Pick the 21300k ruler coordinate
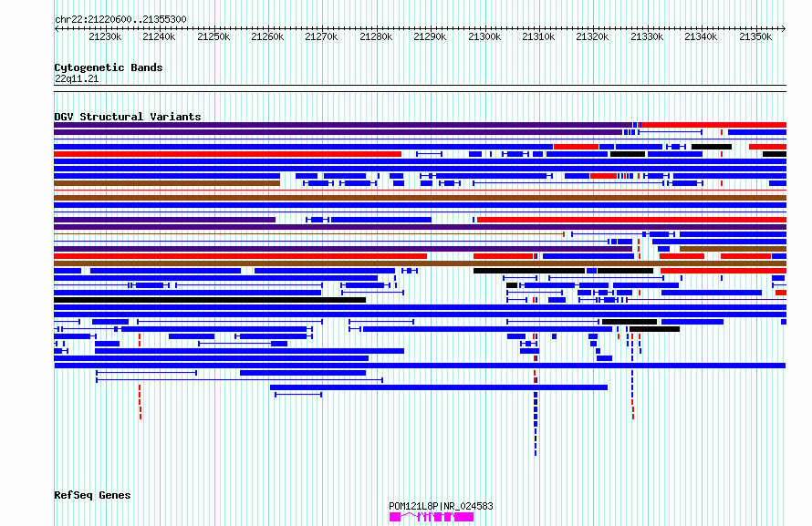This screenshot has width=812, height=526. pos(484,36)
